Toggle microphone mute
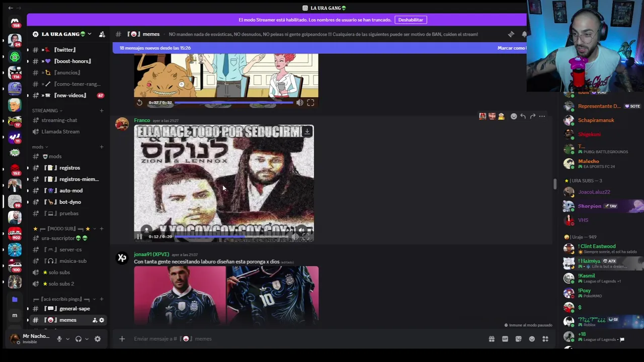This screenshot has width=644, height=362. click(59, 339)
